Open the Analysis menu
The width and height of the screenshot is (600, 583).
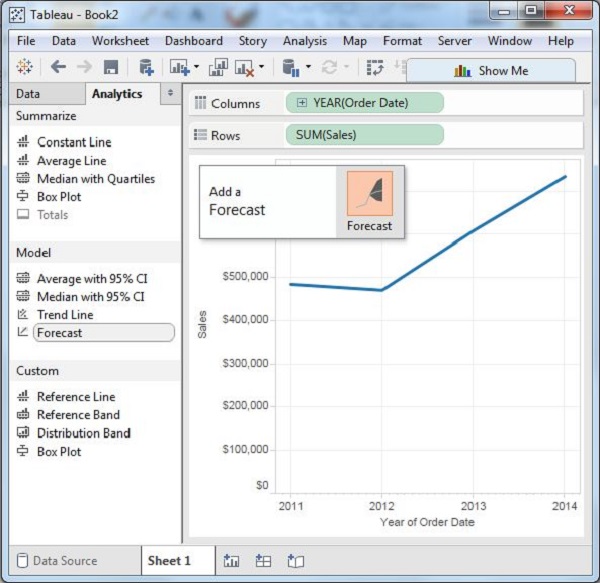coord(304,41)
